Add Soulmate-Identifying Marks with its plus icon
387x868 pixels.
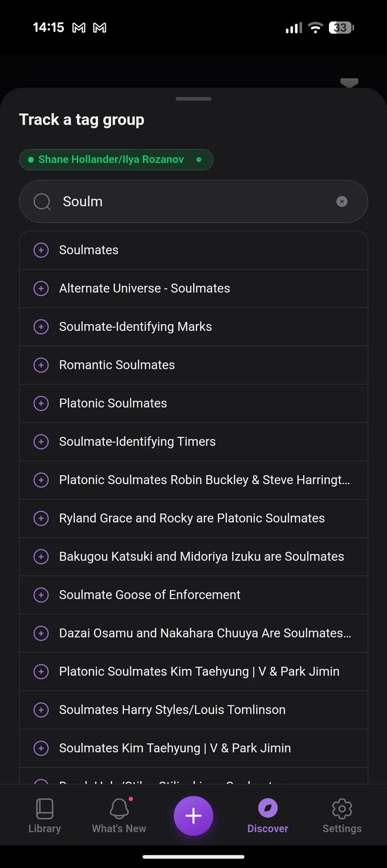[41, 327]
